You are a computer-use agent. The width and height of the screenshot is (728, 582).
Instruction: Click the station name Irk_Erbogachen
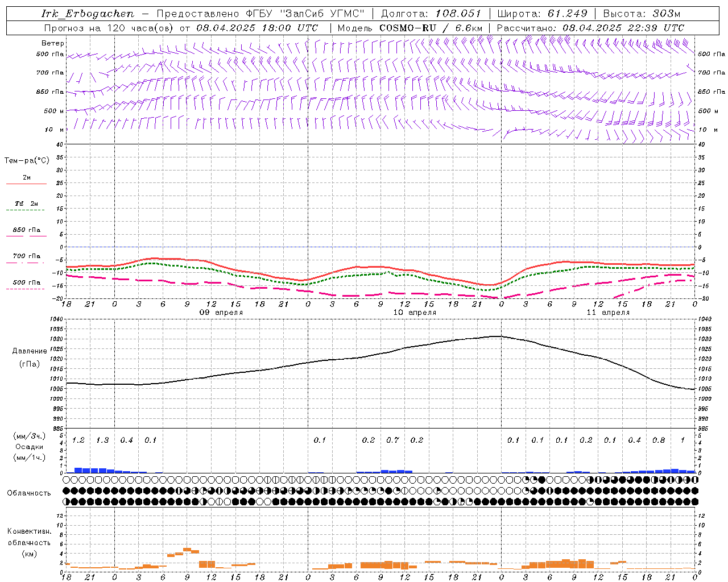click(x=88, y=14)
